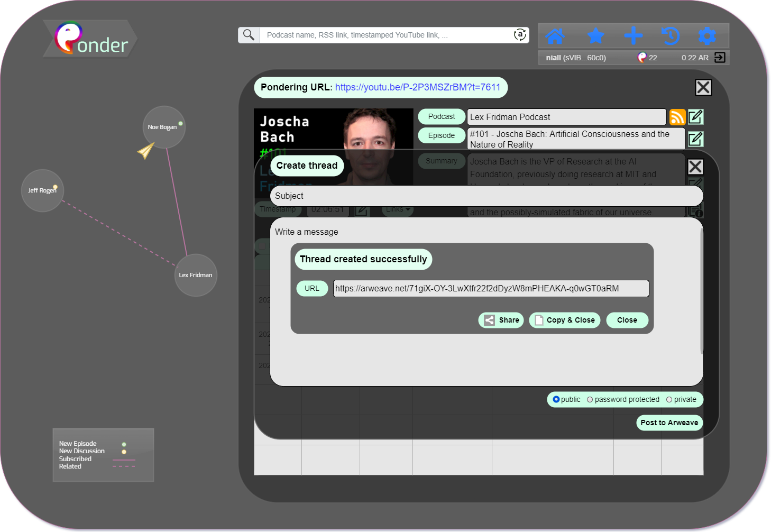Click the logout icon beside AR balance
771x532 pixels.
point(720,58)
